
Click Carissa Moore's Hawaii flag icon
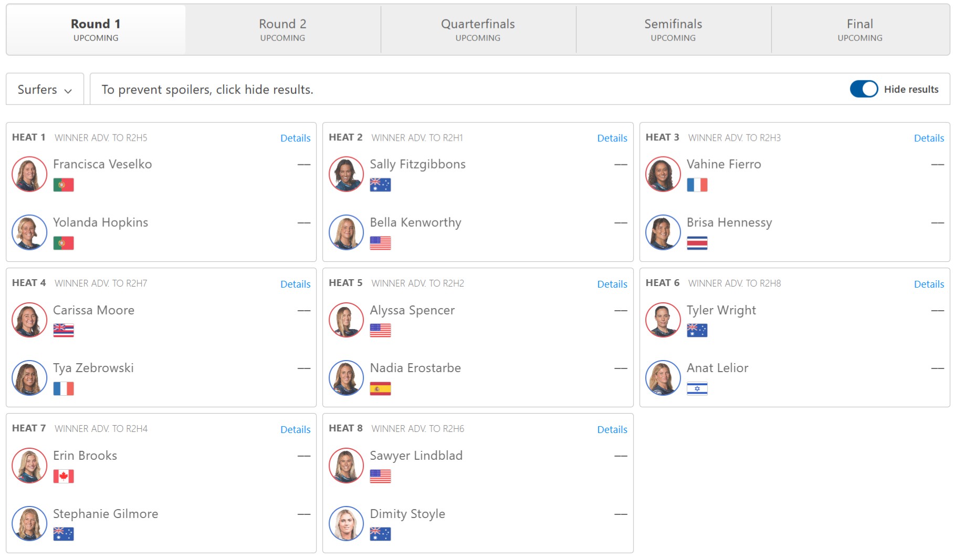pyautogui.click(x=64, y=330)
